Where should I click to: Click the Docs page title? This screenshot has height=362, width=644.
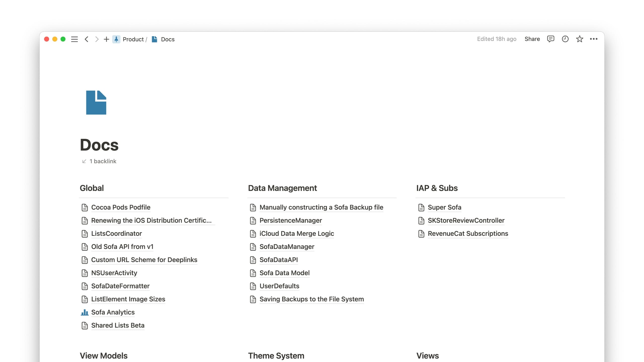(x=99, y=145)
